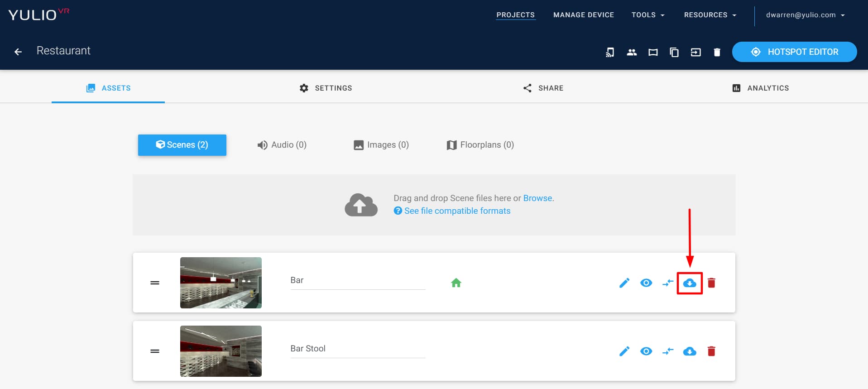Edit the Bar scene with pencil icon
Viewport: 868px width, 389px height.
[624, 283]
